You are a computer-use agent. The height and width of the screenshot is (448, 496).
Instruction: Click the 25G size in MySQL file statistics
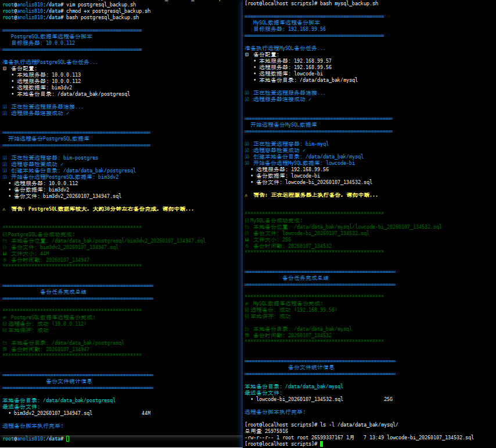click(x=388, y=399)
